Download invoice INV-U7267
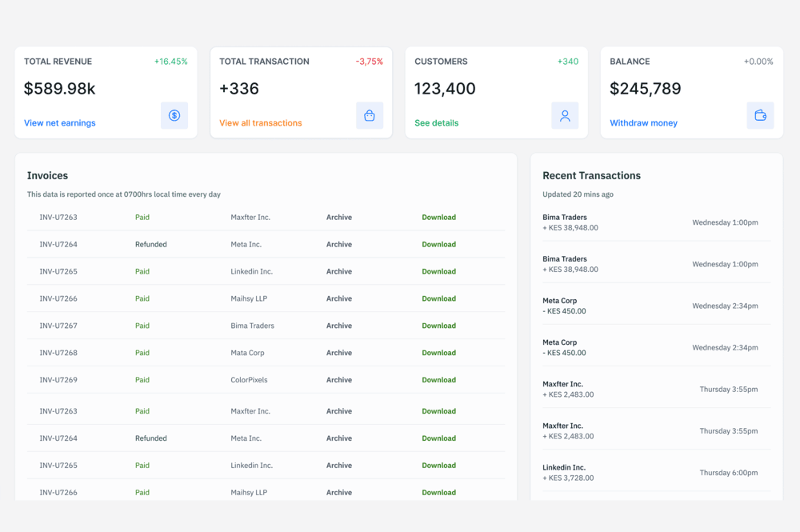800x532 pixels. (438, 326)
